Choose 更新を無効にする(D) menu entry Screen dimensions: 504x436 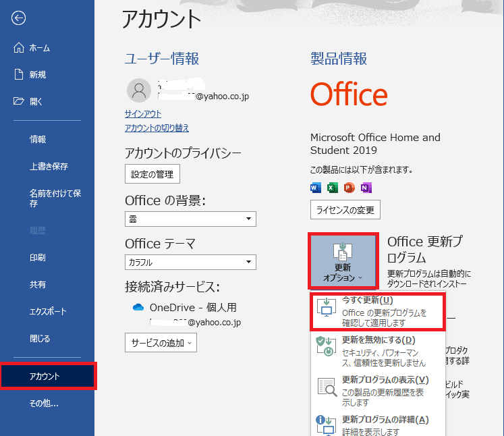click(x=378, y=351)
